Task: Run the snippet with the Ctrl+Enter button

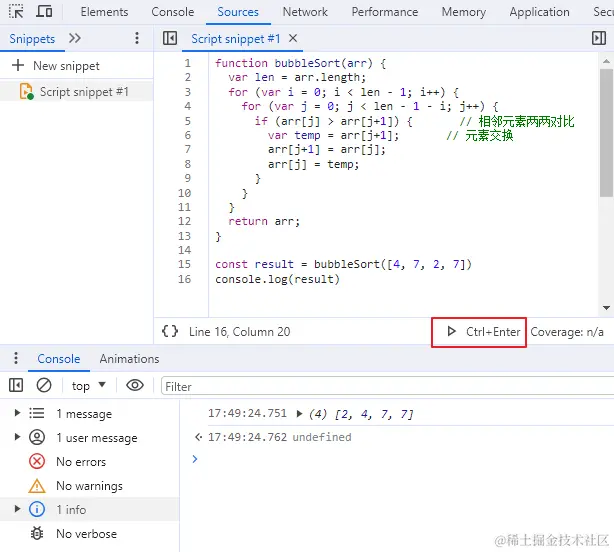Action: [479, 332]
